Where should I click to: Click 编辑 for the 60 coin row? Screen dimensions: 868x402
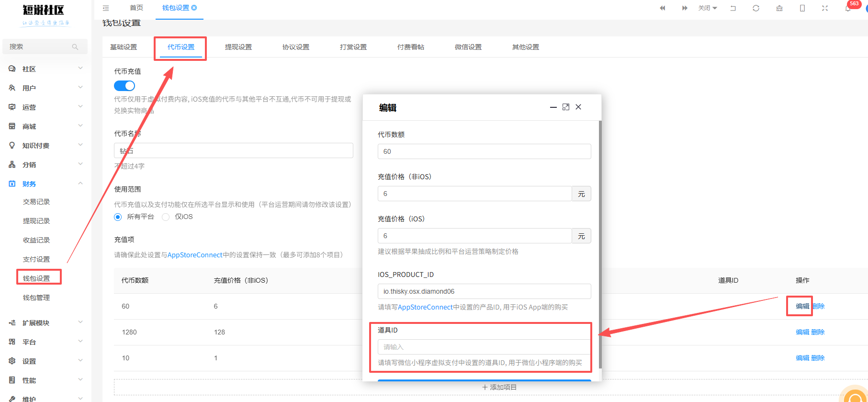point(802,306)
